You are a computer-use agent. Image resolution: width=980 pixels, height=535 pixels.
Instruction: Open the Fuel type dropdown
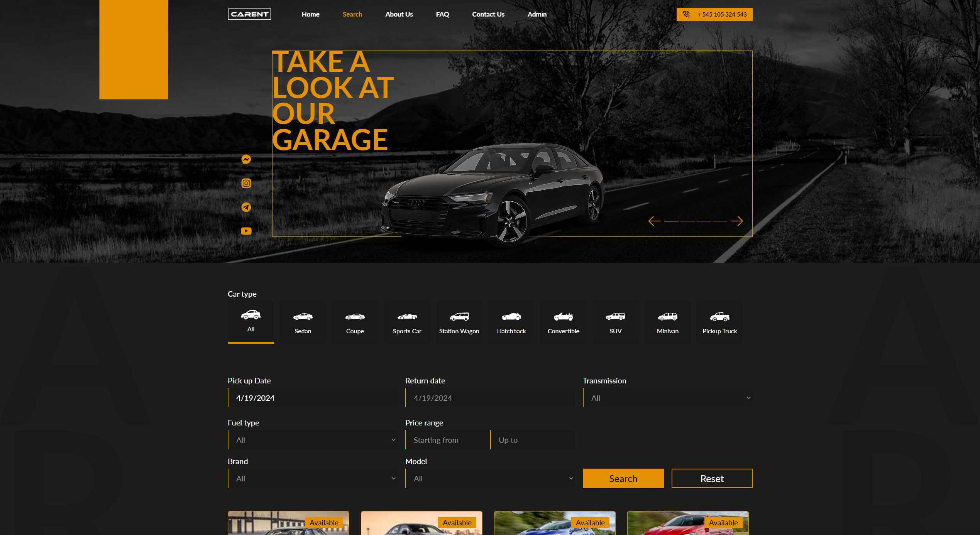[x=312, y=440]
